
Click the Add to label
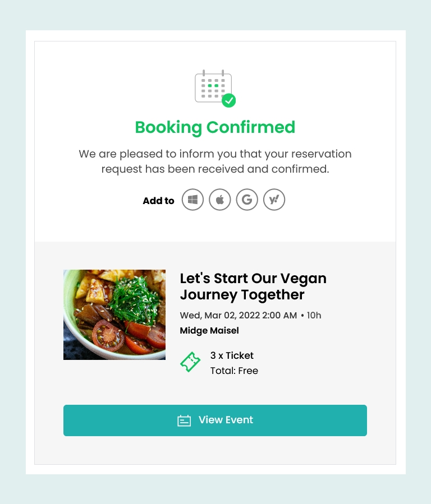(x=159, y=201)
